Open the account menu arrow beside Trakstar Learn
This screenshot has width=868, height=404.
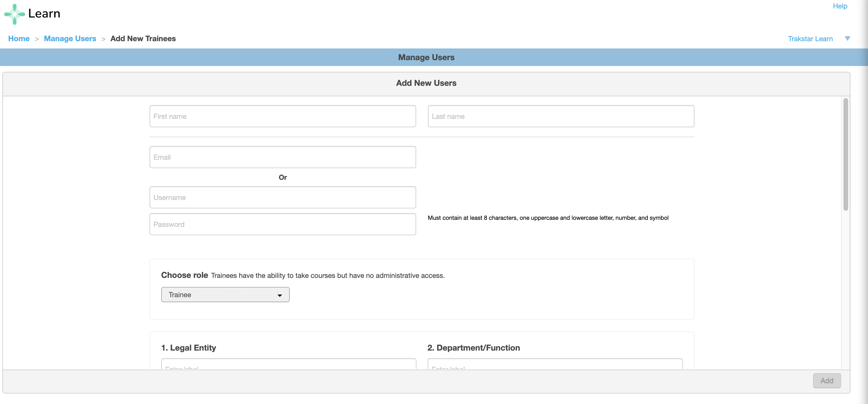(848, 39)
